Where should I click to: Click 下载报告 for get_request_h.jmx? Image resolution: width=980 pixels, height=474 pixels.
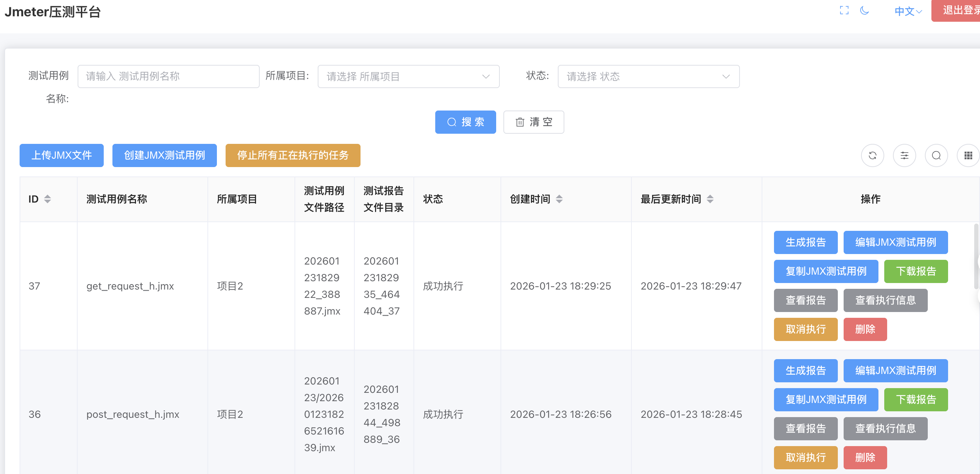click(916, 271)
